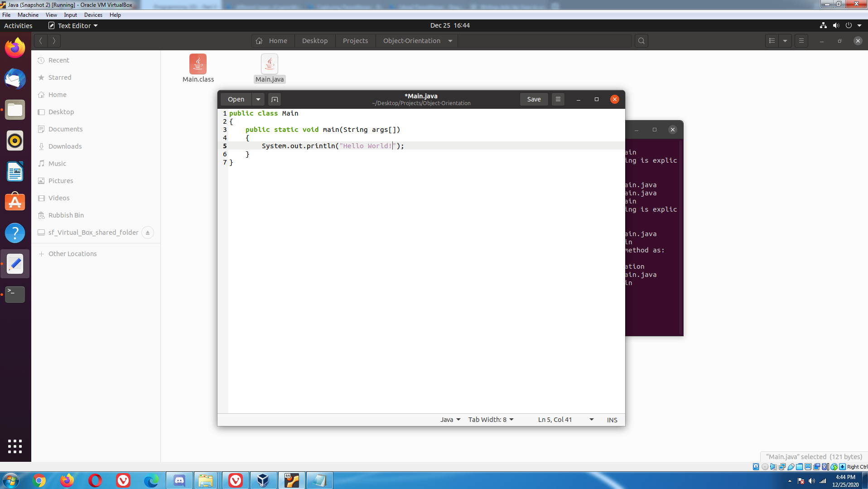The image size is (868, 489).
Task: Open Terminal from the dock
Action: [x=15, y=295]
